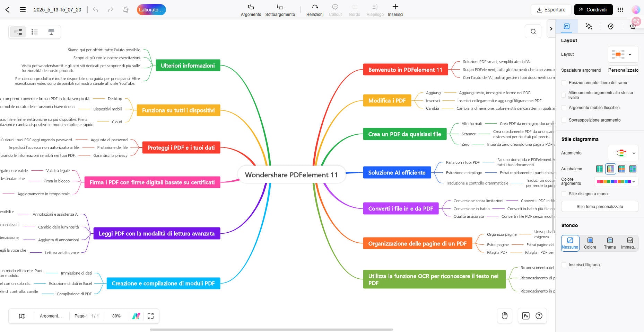Select Immag... background option
The height and width of the screenshot is (332, 644).
pyautogui.click(x=629, y=243)
